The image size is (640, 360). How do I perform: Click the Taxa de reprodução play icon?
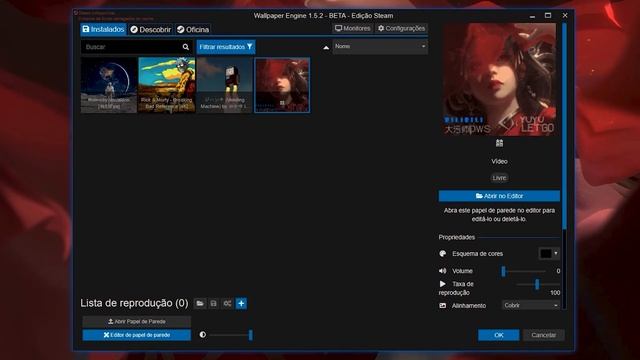442,284
